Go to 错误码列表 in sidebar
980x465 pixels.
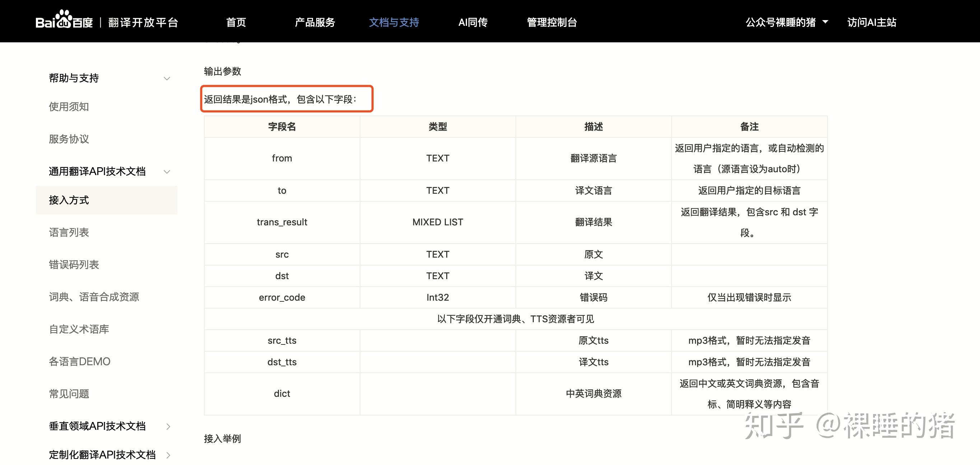74,265
